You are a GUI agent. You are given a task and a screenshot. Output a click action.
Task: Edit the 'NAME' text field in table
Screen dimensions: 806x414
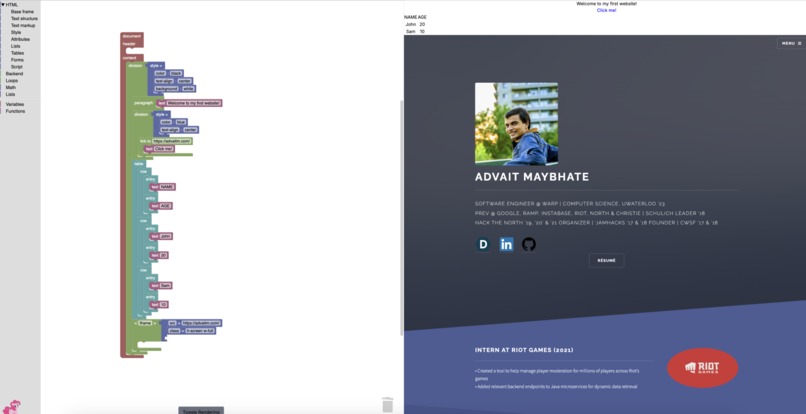tap(167, 187)
